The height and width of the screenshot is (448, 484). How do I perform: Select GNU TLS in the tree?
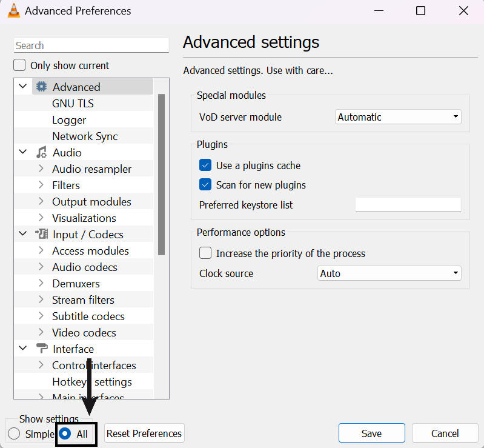coord(73,104)
